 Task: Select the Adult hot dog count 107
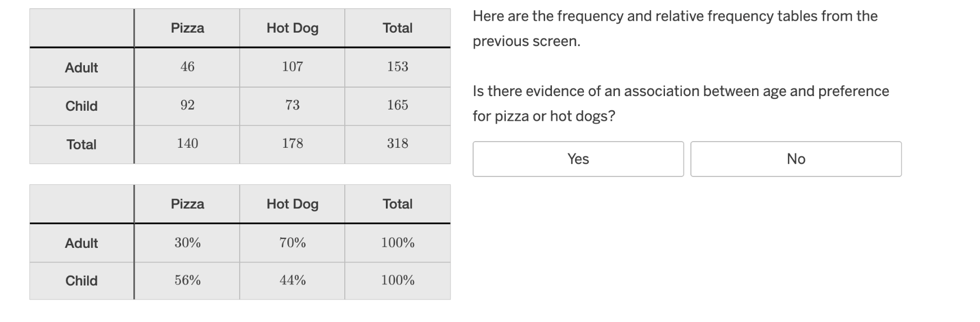293,67
